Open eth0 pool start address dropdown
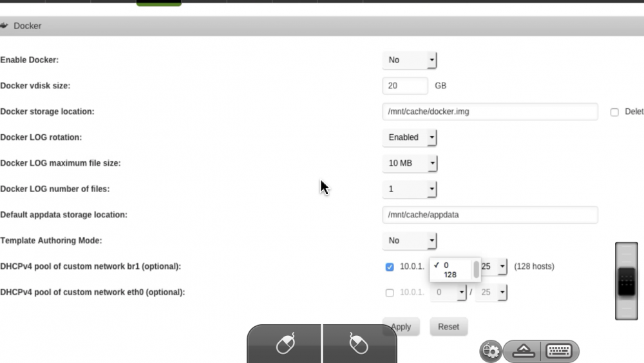Image resolution: width=644 pixels, height=363 pixels. pos(448,292)
